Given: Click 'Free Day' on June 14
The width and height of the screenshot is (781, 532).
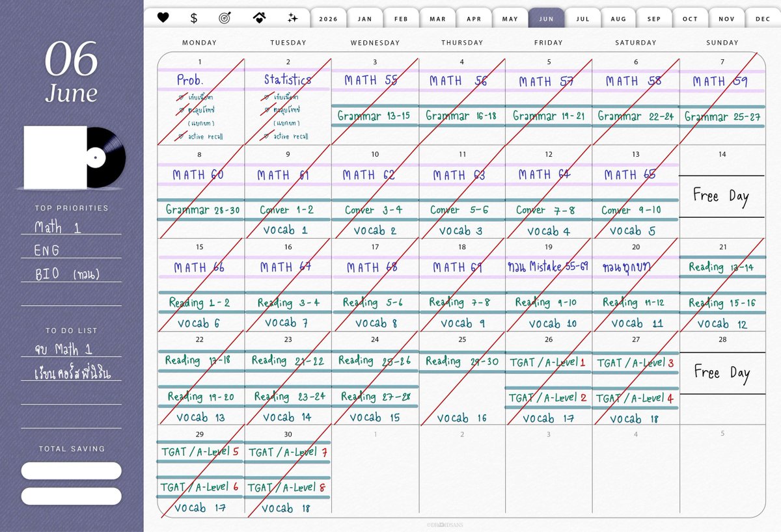Looking at the screenshot, I should click(721, 196).
